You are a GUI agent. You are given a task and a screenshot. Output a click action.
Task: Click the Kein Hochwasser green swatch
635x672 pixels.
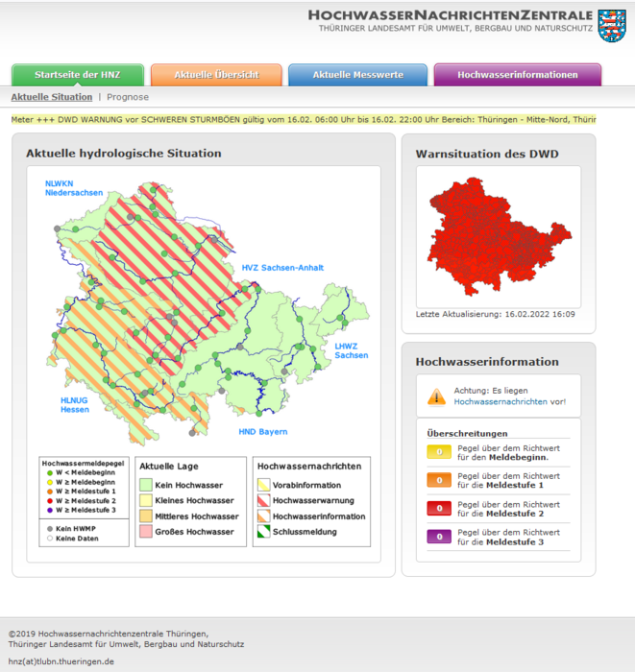(144, 485)
